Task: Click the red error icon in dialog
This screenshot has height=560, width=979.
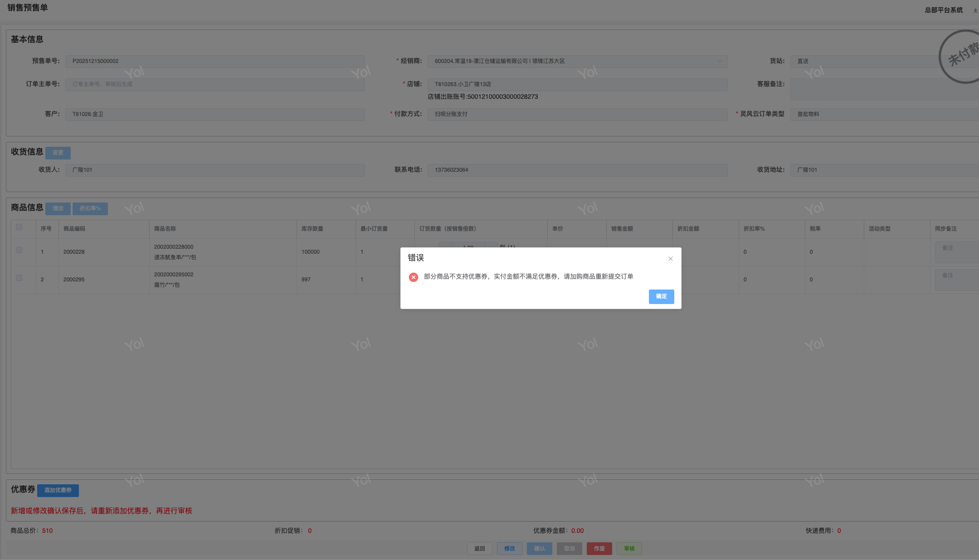Action: coord(413,277)
